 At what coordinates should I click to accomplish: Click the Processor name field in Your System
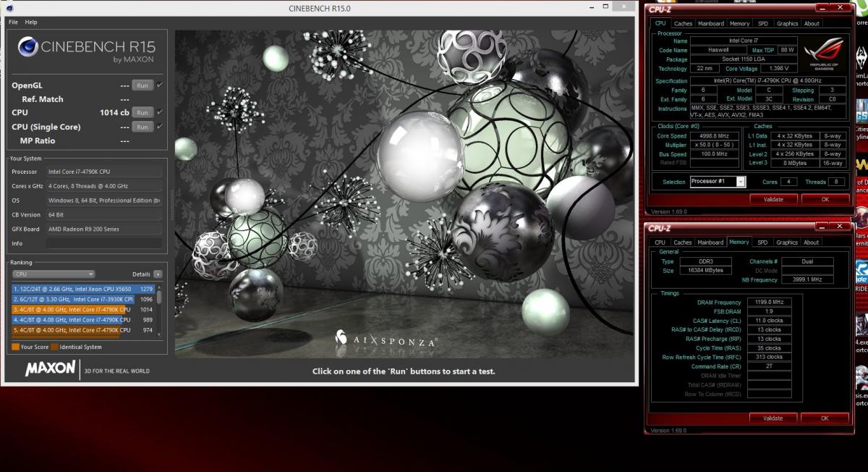pyautogui.click(x=104, y=172)
